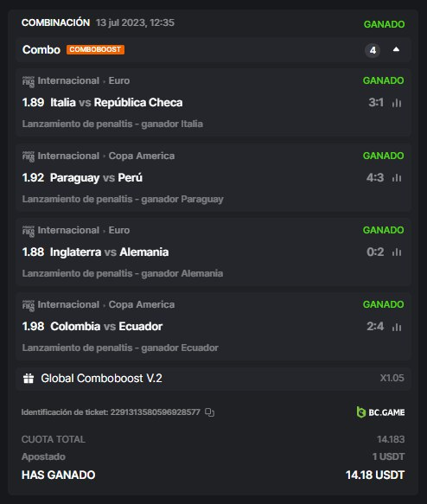Screen dimensions: 427x504
Task: Click the Copa America label above Colombia match
Action: click(142, 304)
